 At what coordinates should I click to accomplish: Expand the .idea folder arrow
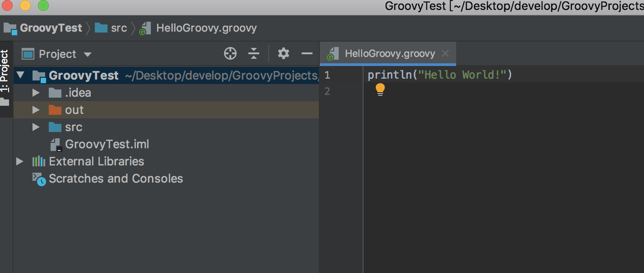point(36,93)
